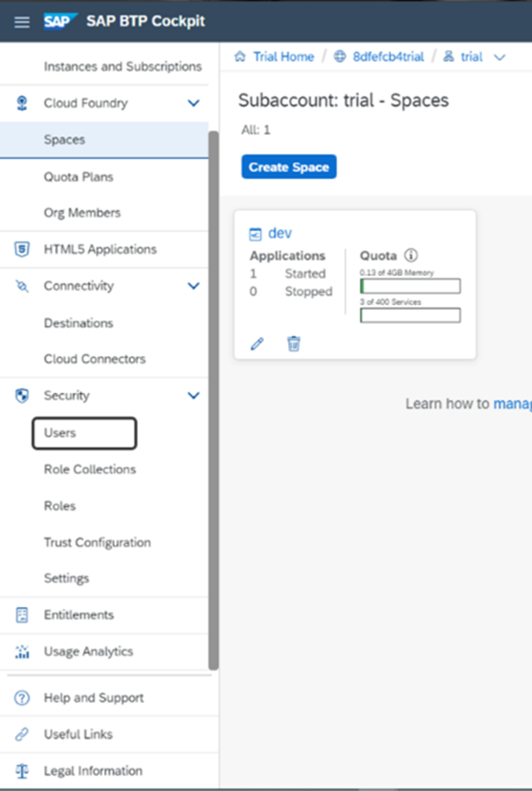Edit the dev space with pencil icon
Viewport: 532px width, 791px height.
coord(257,343)
